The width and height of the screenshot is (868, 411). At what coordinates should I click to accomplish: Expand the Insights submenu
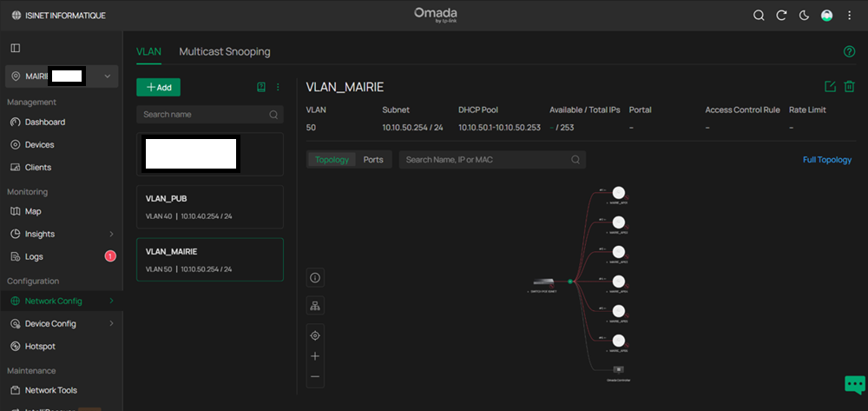click(111, 234)
